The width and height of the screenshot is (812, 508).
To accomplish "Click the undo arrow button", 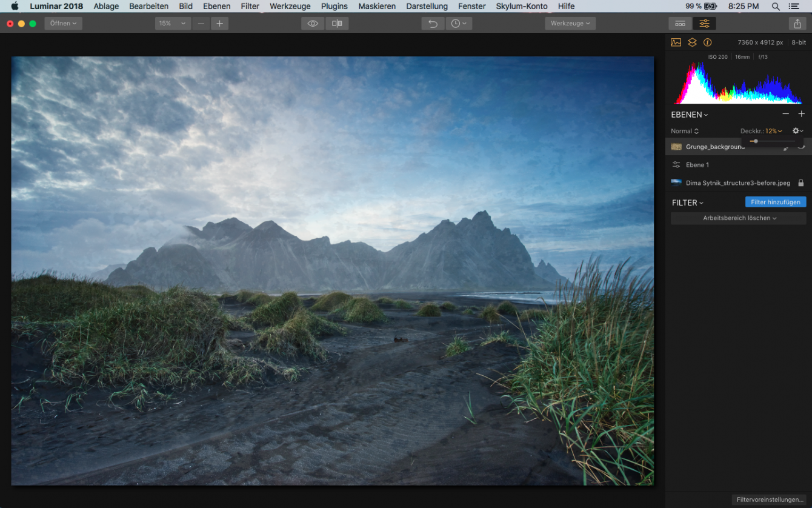I will click(433, 24).
